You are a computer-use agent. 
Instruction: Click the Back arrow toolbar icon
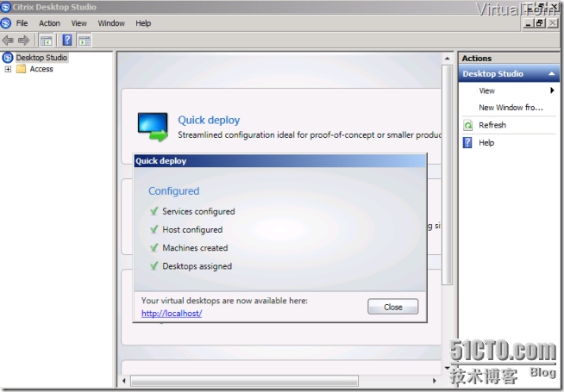click(8, 40)
